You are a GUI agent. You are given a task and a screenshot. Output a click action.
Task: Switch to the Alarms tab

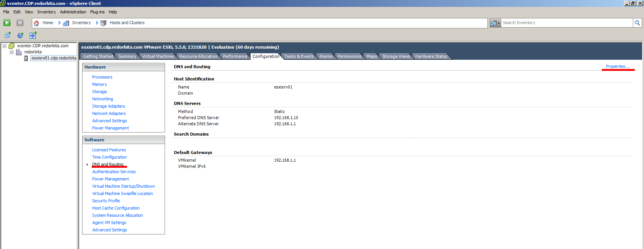(326, 56)
